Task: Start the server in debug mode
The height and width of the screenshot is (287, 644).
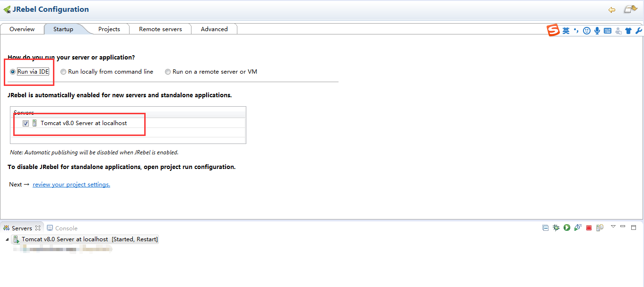Action: 556,228
